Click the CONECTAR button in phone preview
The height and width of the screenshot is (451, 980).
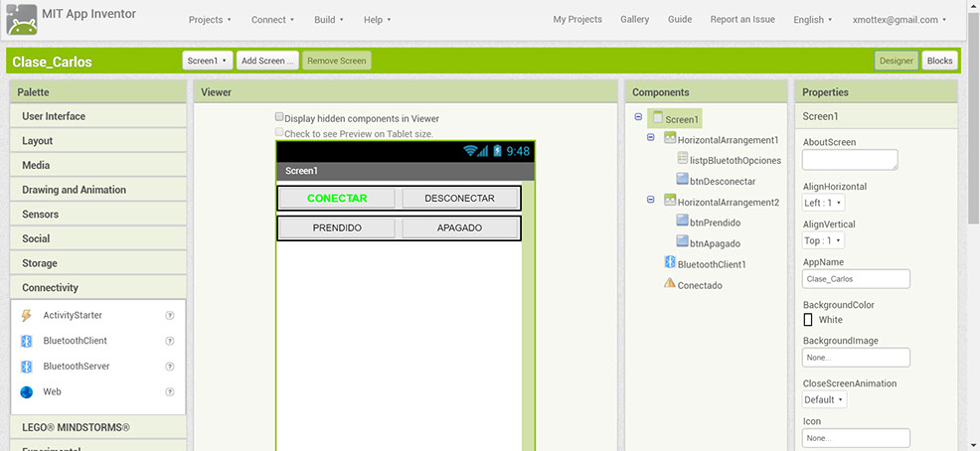click(337, 199)
